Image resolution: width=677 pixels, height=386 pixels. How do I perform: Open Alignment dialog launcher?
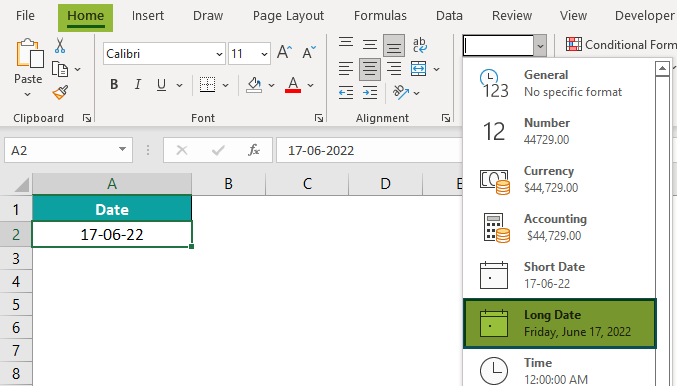[x=446, y=118]
